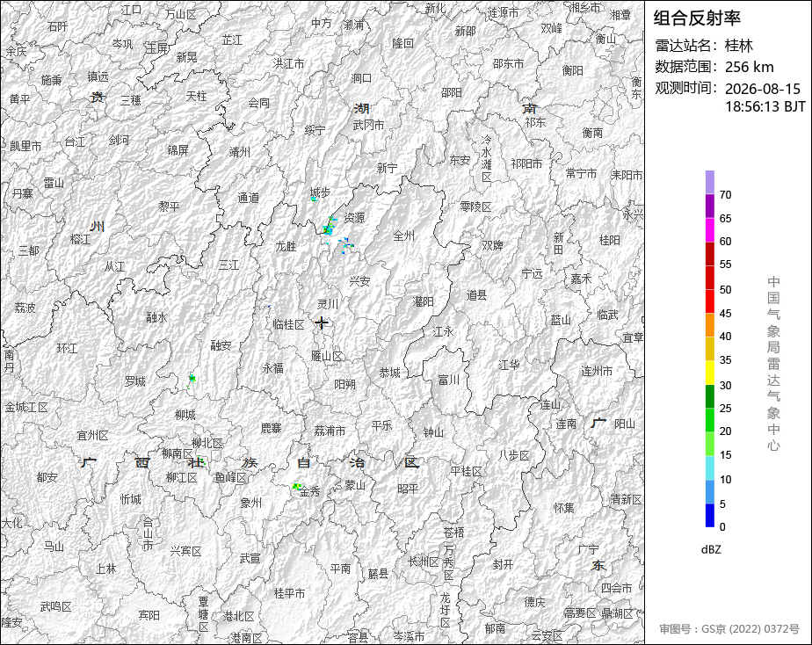The height and width of the screenshot is (645, 812).
Task: Click the 临桂区 map label
Action: tap(289, 324)
